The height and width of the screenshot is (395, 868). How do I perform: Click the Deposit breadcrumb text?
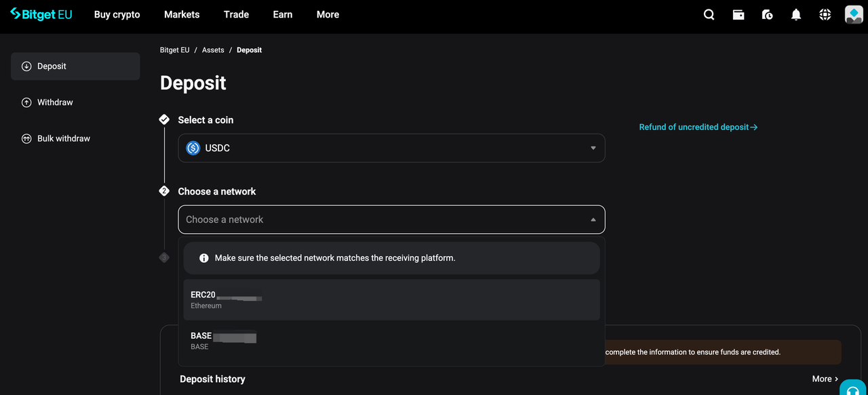tap(249, 50)
